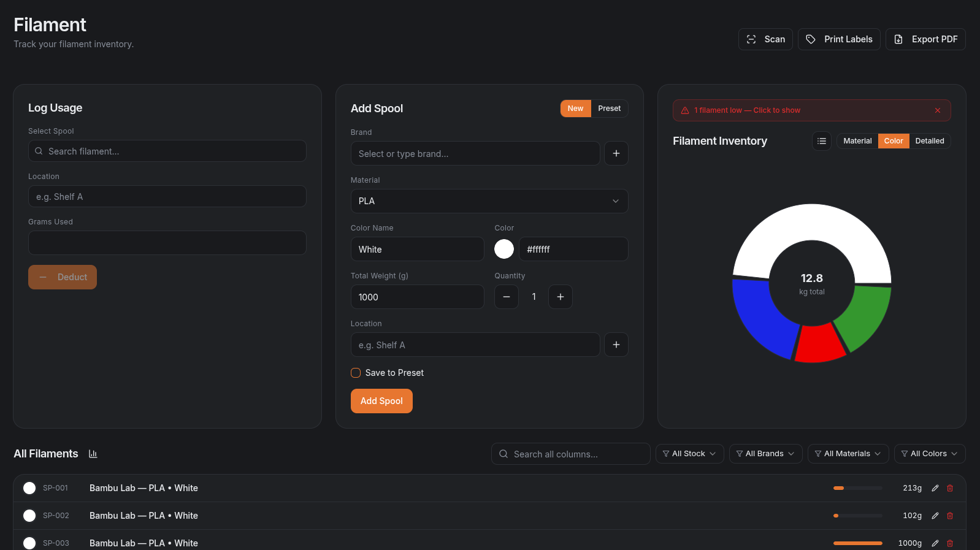
Task: Add a new brand with the plus icon
Action: pyautogui.click(x=616, y=153)
